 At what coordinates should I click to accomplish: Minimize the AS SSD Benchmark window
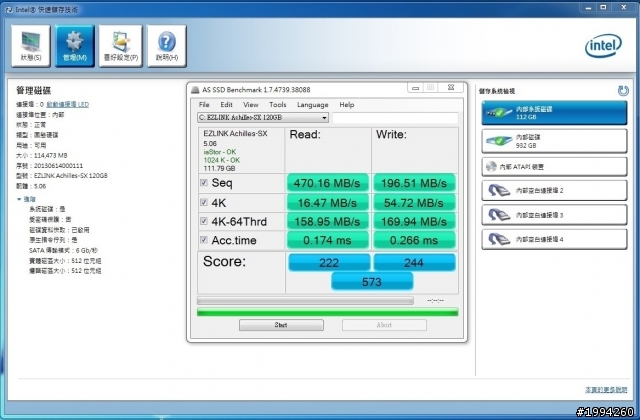(x=416, y=88)
